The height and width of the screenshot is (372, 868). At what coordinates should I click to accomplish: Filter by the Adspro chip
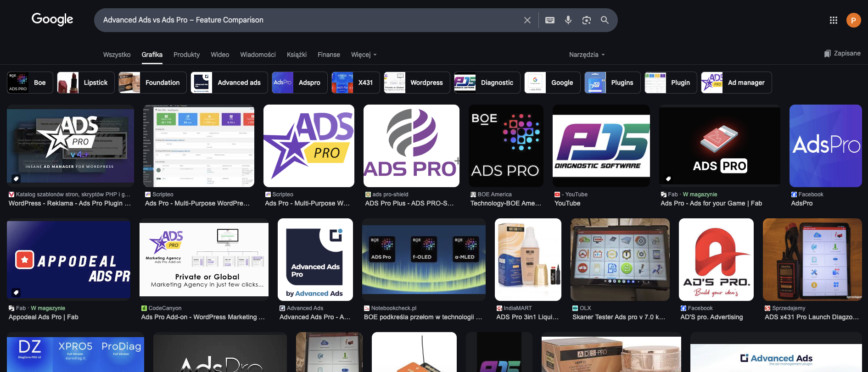[300, 83]
